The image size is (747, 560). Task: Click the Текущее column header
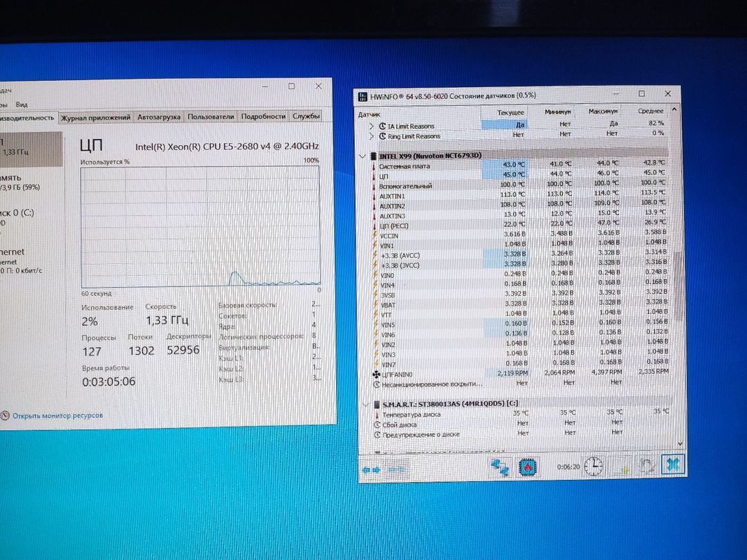pos(510,113)
